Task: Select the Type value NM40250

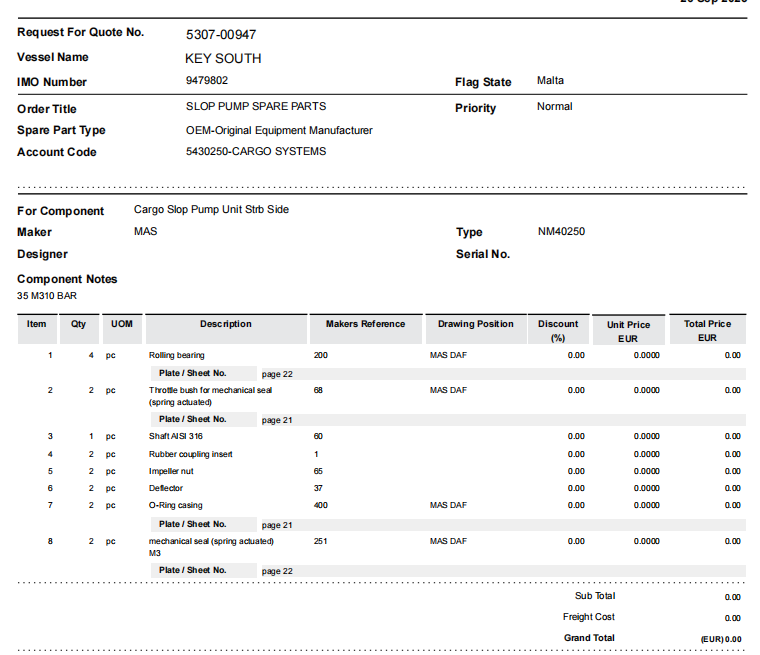Action: pyautogui.click(x=561, y=231)
